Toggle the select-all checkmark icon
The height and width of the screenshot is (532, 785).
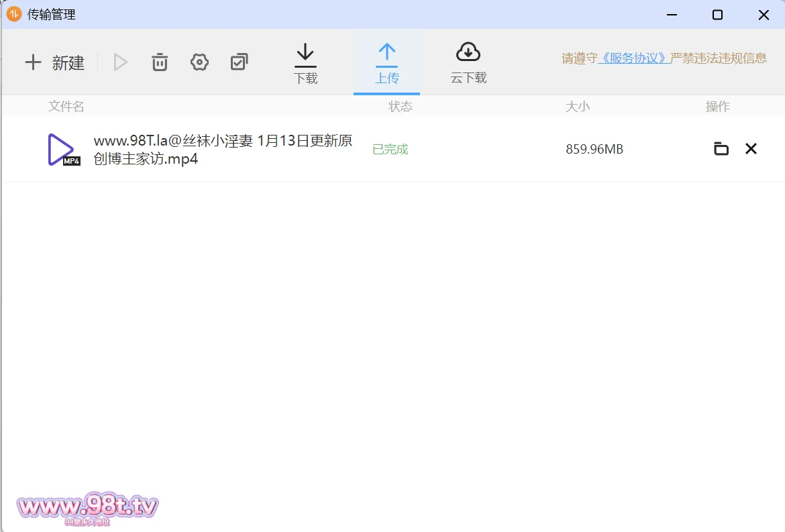click(x=239, y=62)
